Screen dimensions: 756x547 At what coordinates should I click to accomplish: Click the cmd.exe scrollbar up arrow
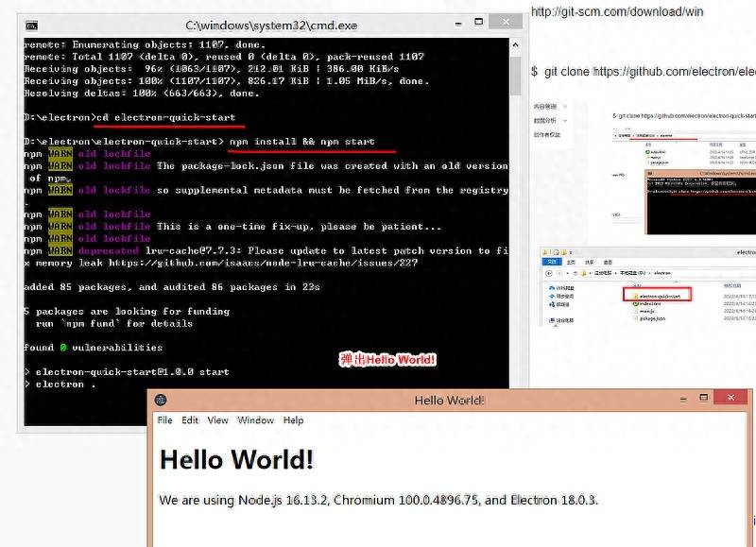tap(515, 44)
